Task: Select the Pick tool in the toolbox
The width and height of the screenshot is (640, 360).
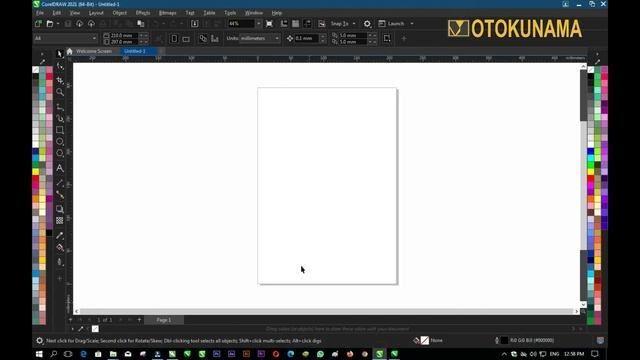Action: tap(60, 54)
